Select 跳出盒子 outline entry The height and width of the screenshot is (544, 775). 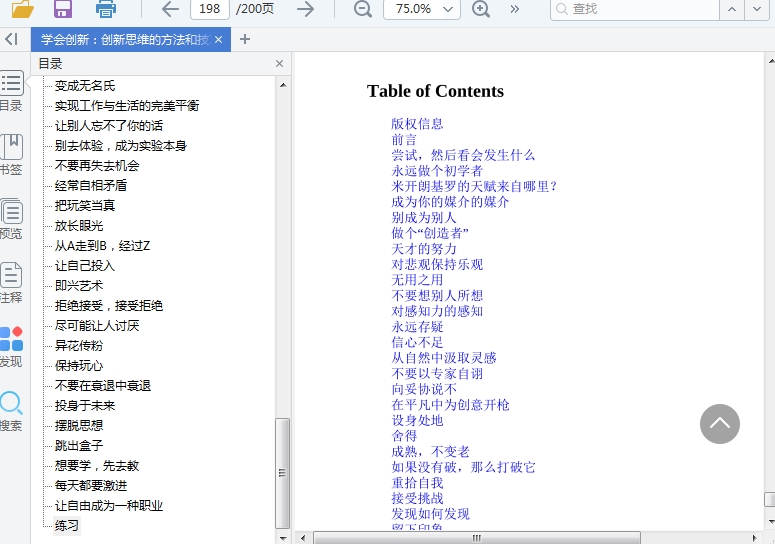[79, 446]
